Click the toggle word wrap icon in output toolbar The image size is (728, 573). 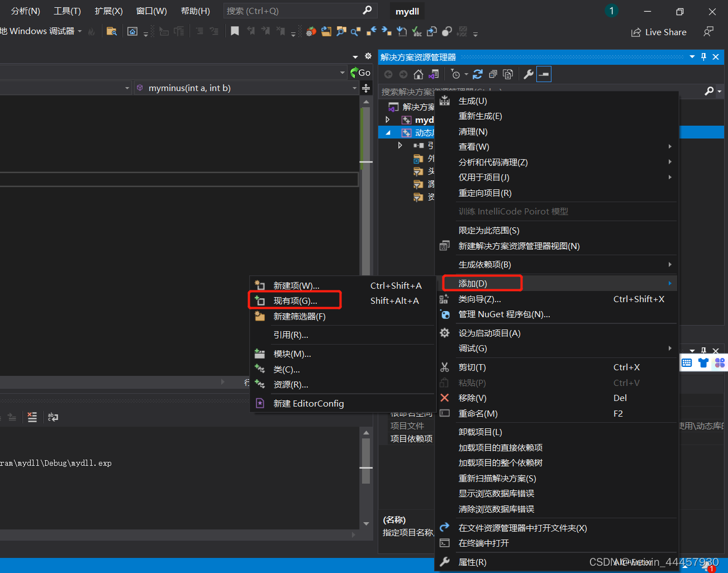(53, 417)
